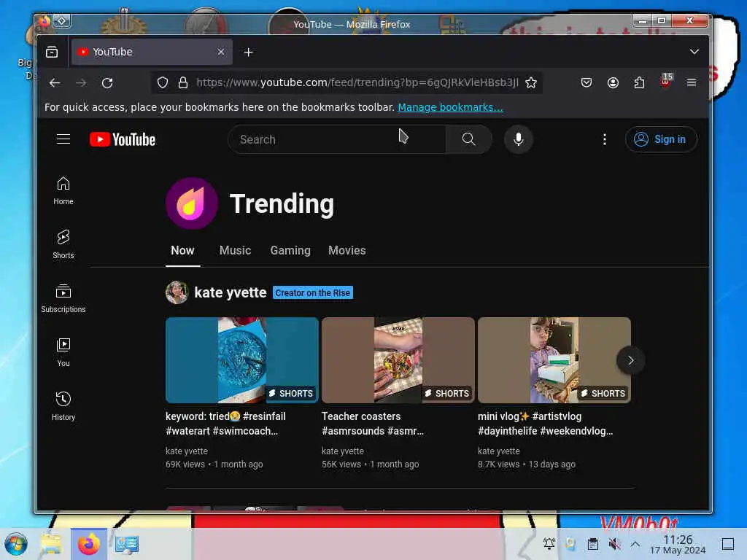
Task: Open Subscriptions in sidebar
Action: [x=63, y=298]
